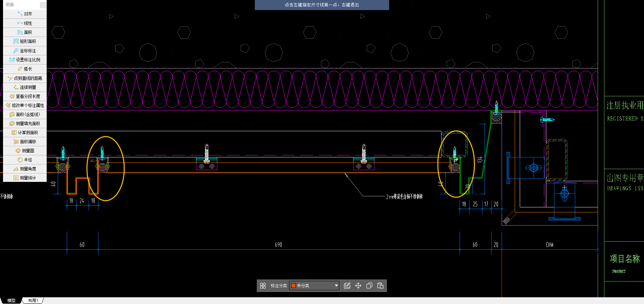Click the edit annotation pencil icon

[347, 286]
